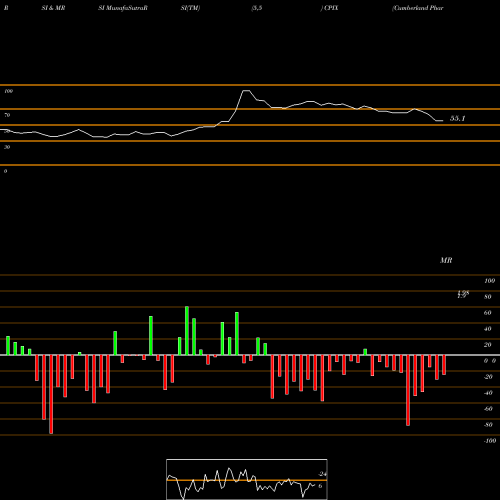Click the 'MR' label above histogram
The image size is (500, 500).
click(x=446, y=260)
